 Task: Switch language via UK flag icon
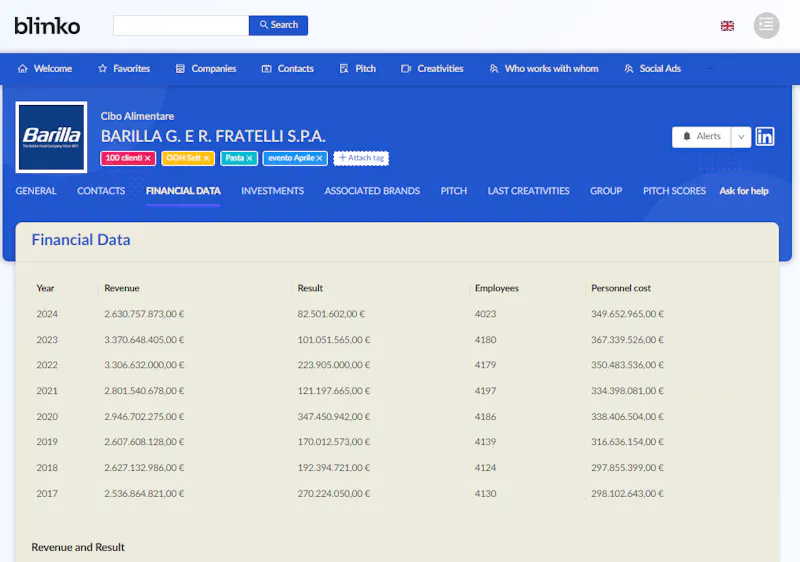(727, 25)
